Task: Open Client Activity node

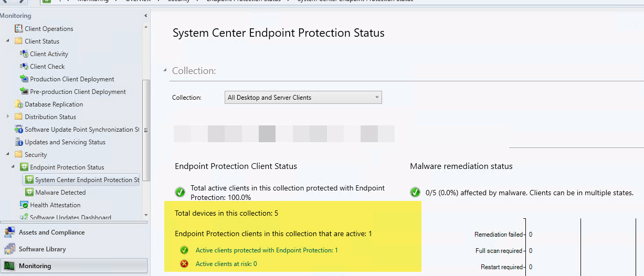Action: [x=49, y=54]
